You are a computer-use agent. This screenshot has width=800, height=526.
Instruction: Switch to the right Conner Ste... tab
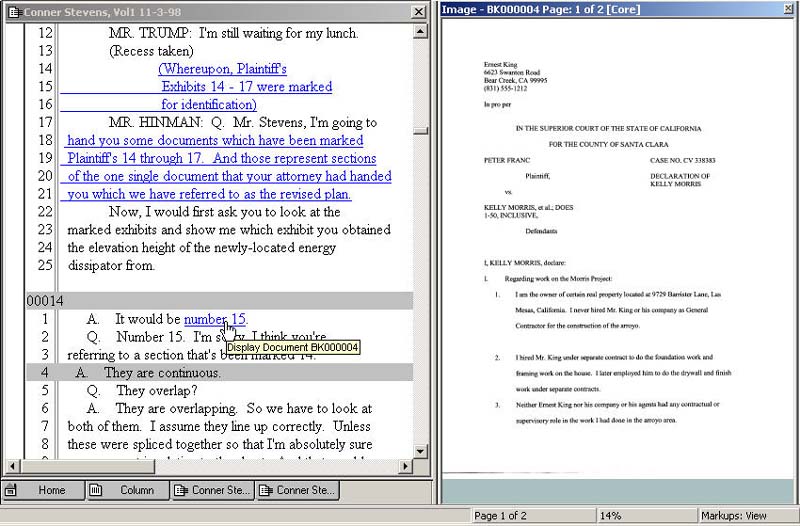click(x=297, y=490)
